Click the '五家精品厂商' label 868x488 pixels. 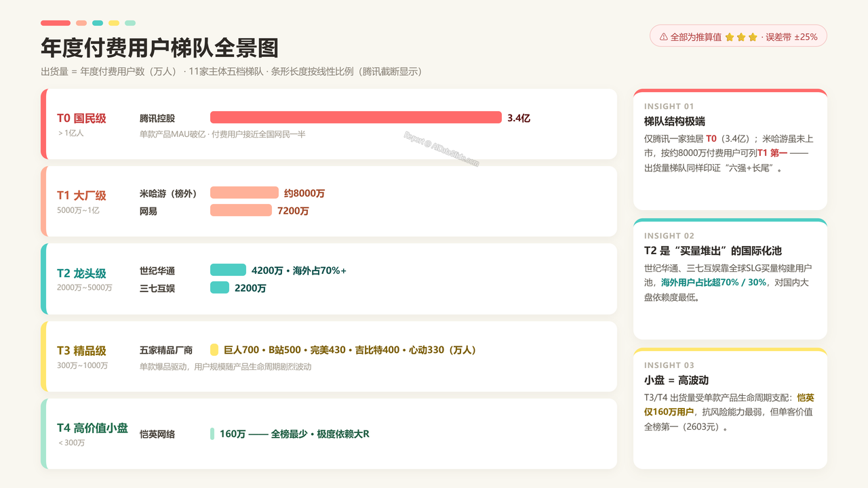[166, 350]
